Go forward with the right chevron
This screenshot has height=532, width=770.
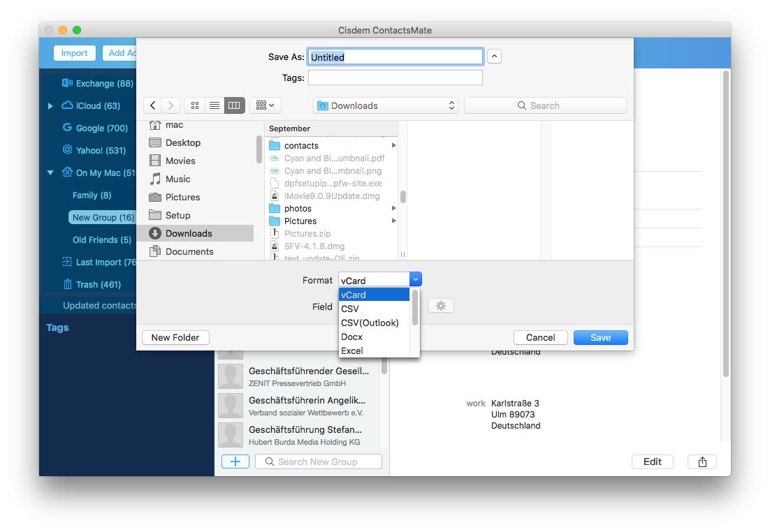(x=170, y=105)
